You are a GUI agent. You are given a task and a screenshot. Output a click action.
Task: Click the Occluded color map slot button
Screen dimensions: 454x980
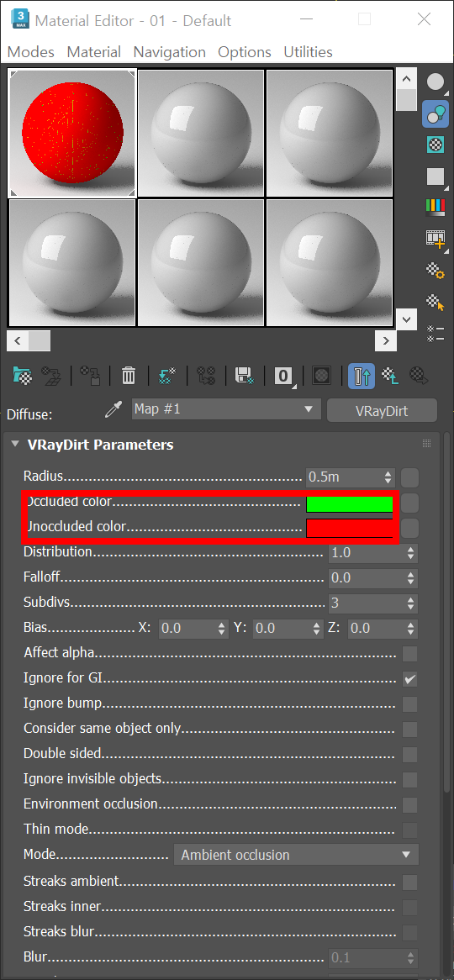click(x=409, y=503)
